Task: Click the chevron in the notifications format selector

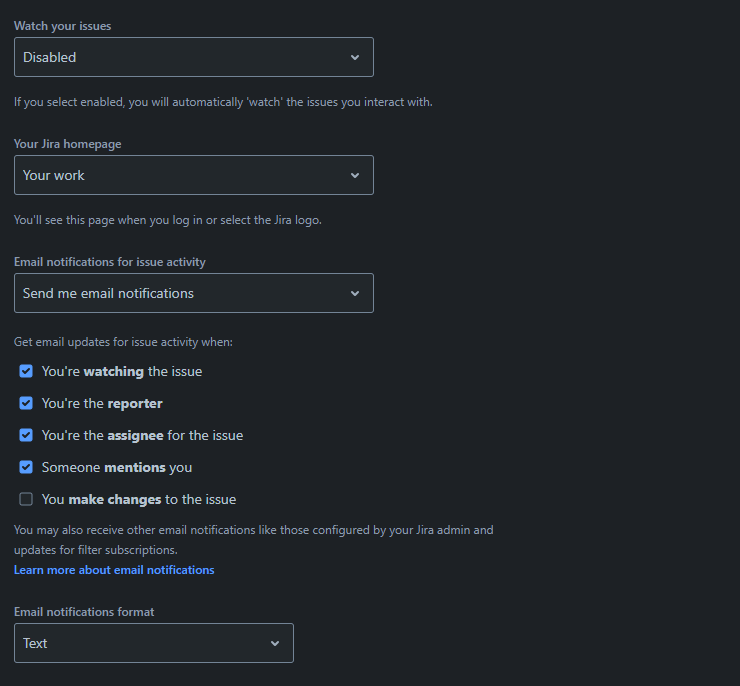Action: pyautogui.click(x=275, y=644)
